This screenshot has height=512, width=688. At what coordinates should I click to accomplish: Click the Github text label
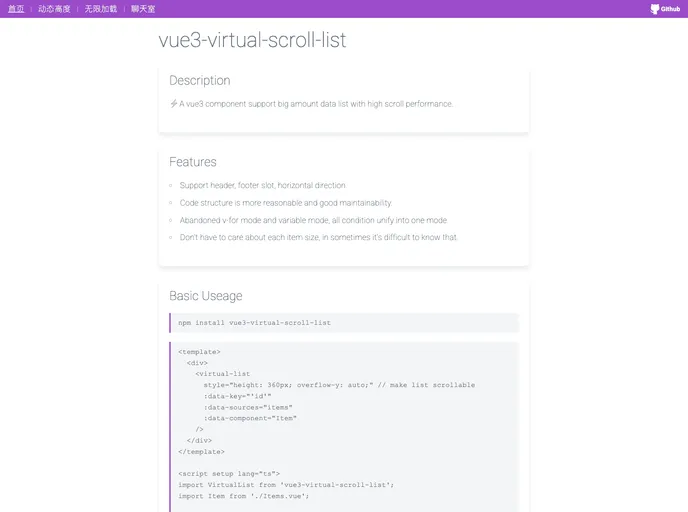coord(672,9)
